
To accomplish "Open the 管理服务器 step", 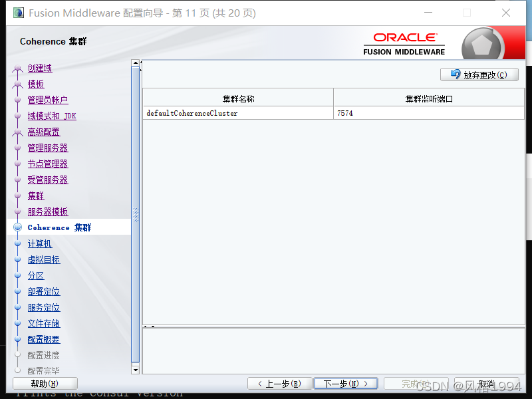I will tap(48, 148).
